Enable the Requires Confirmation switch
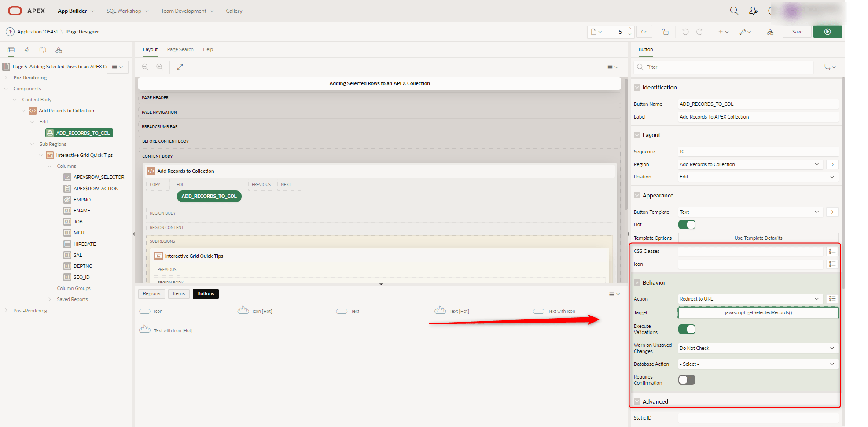 click(687, 380)
